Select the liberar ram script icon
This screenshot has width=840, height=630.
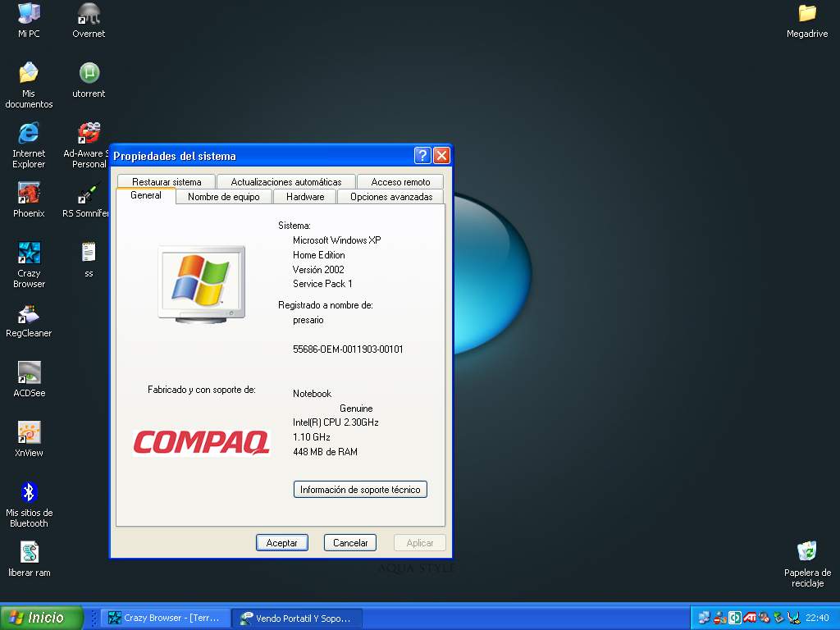click(29, 559)
